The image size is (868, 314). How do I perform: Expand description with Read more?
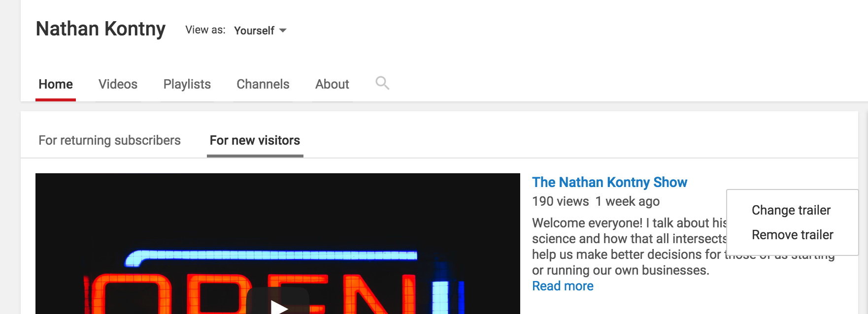point(563,286)
